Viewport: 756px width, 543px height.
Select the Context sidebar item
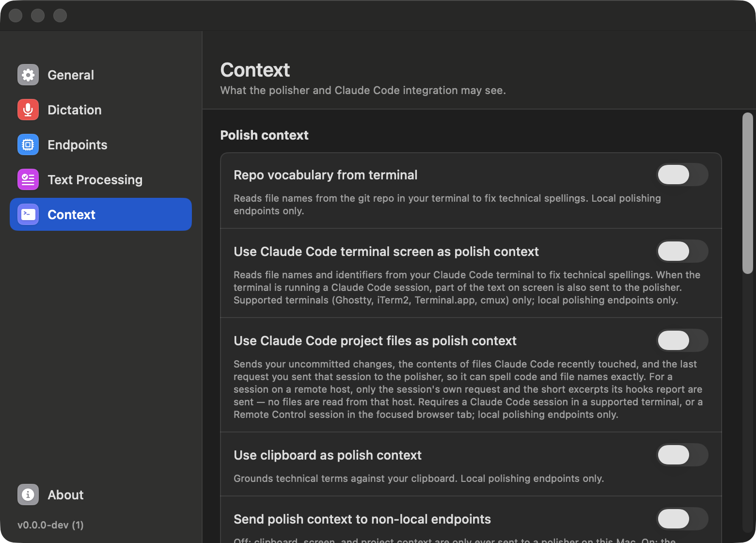pos(101,214)
